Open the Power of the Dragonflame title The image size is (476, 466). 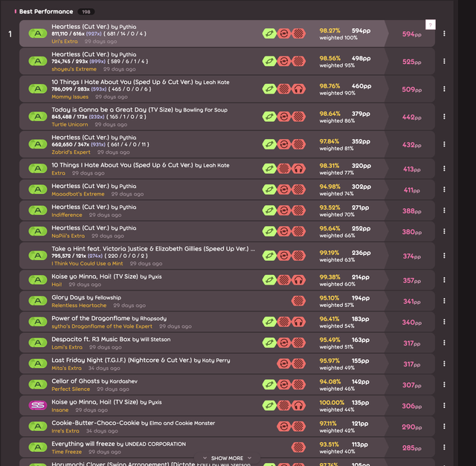pyautogui.click(x=109, y=319)
